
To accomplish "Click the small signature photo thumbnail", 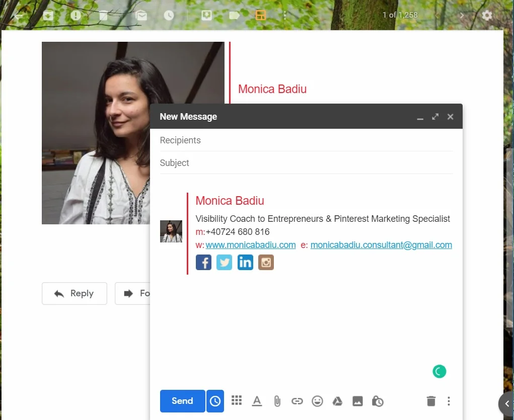I will (171, 231).
